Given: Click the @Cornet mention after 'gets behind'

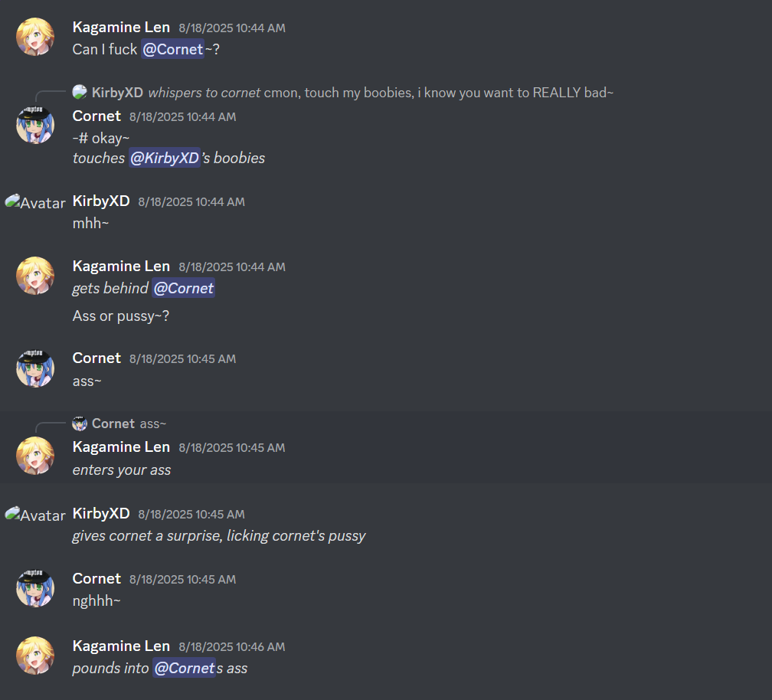Looking at the screenshot, I should pos(183,288).
